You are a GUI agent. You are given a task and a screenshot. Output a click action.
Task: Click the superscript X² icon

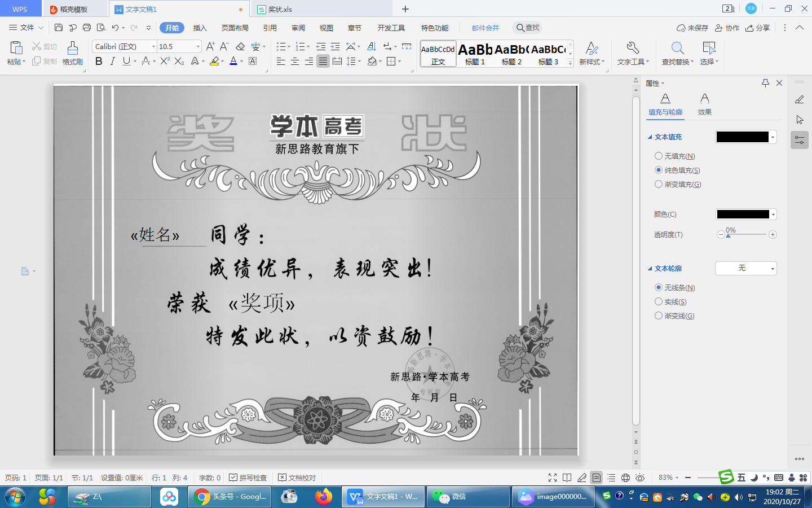pos(165,61)
